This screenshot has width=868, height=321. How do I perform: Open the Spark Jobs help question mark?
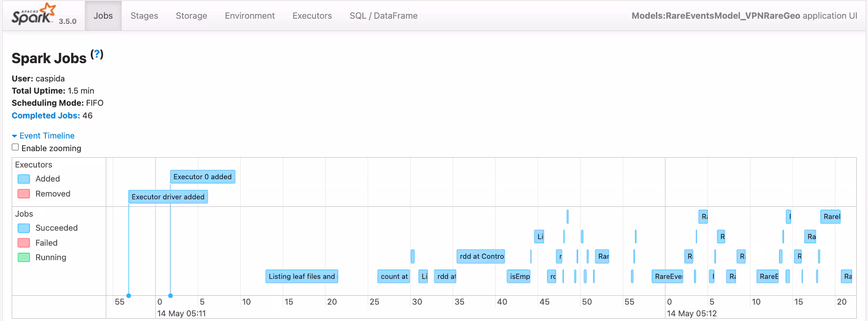pyautogui.click(x=97, y=54)
